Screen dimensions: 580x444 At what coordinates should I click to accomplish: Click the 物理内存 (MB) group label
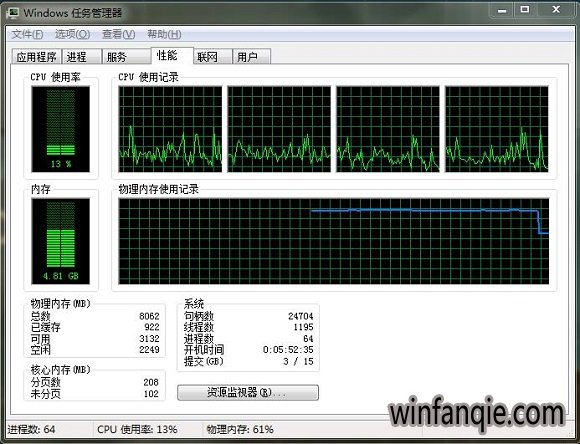pyautogui.click(x=61, y=304)
